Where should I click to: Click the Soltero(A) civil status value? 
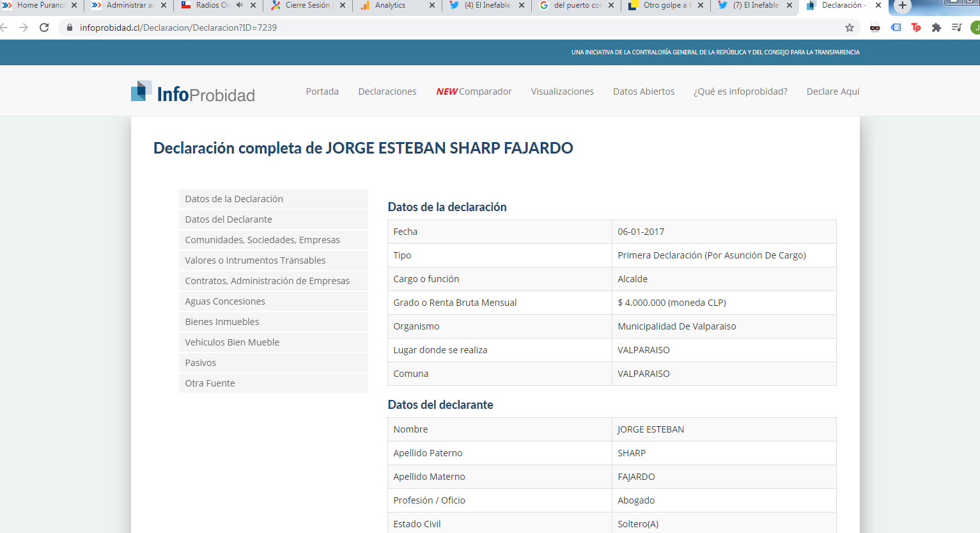tap(638, 524)
